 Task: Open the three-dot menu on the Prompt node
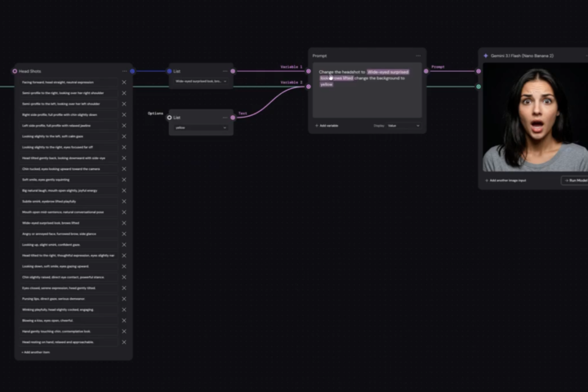415,56
